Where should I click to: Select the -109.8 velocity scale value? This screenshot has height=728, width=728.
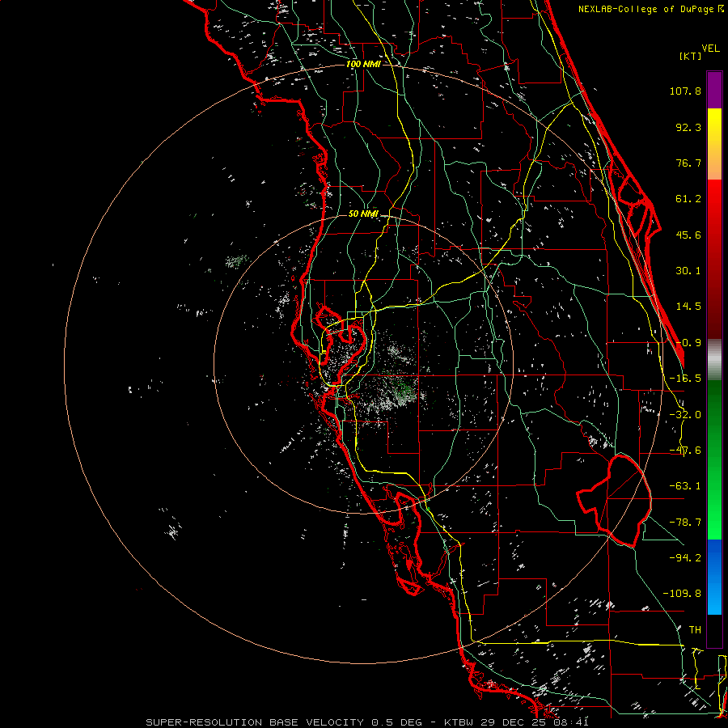tap(682, 594)
